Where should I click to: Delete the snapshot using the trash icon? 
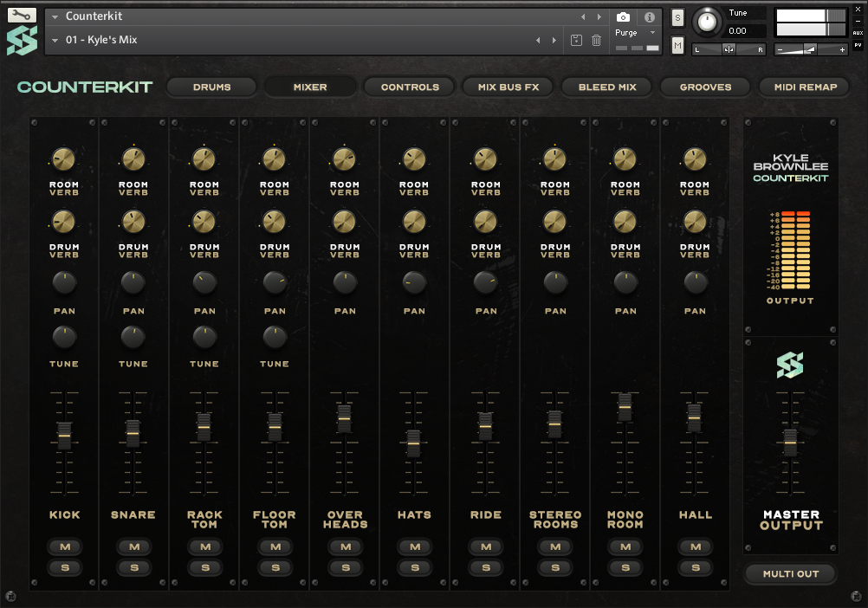(598, 40)
